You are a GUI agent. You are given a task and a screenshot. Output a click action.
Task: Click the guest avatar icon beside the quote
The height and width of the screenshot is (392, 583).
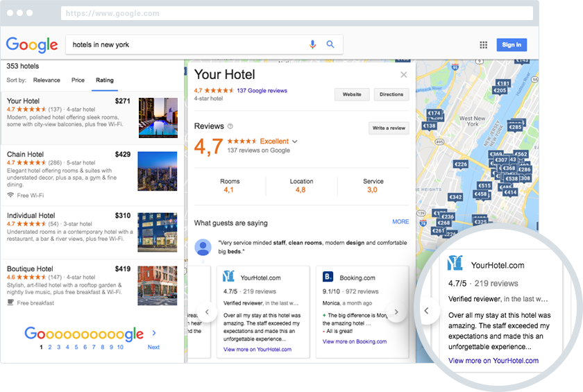pyautogui.click(x=203, y=247)
